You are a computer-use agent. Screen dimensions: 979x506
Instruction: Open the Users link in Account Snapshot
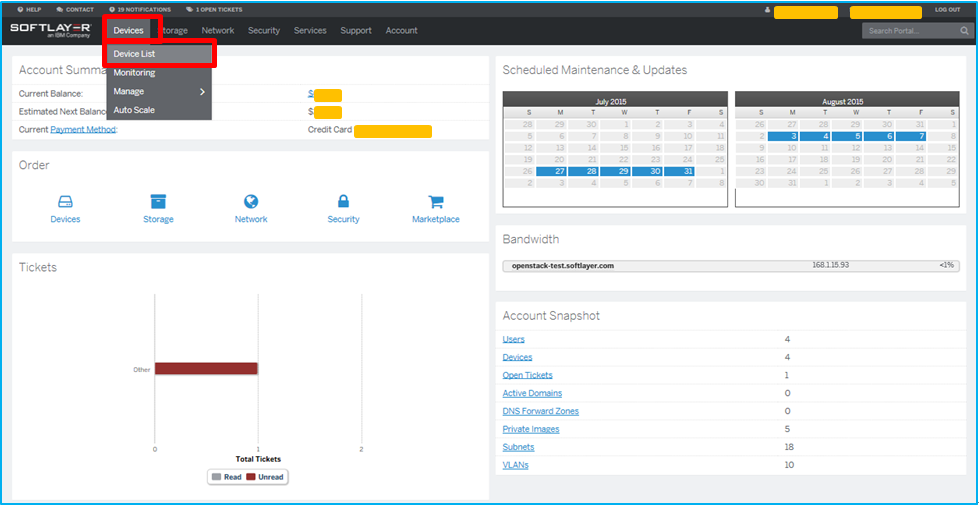tap(513, 339)
